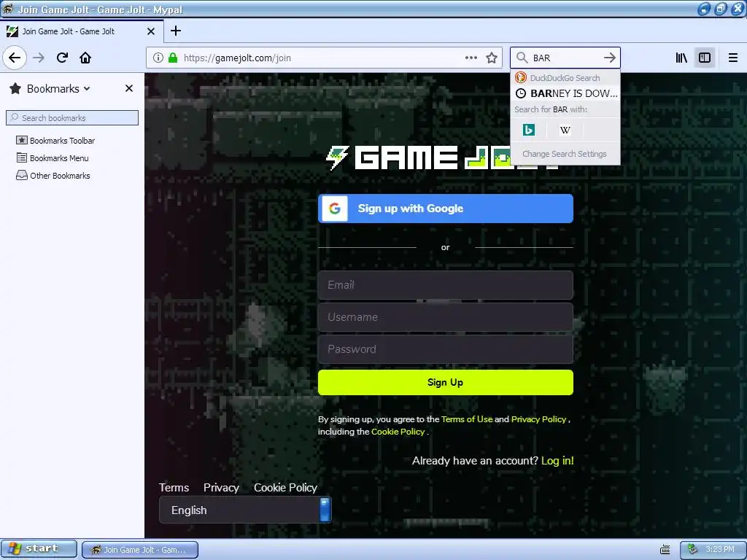The width and height of the screenshot is (747, 560).
Task: Follow the Log in! link
Action: (x=557, y=461)
